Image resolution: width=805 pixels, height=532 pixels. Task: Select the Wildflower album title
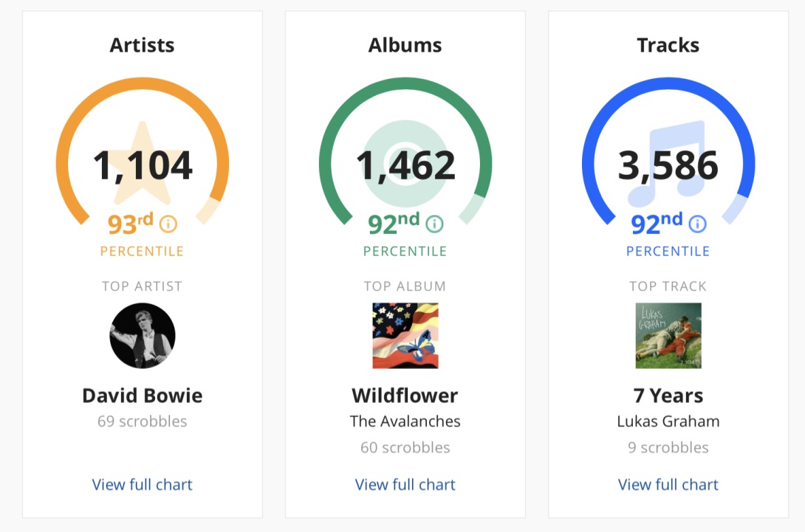[405, 395]
